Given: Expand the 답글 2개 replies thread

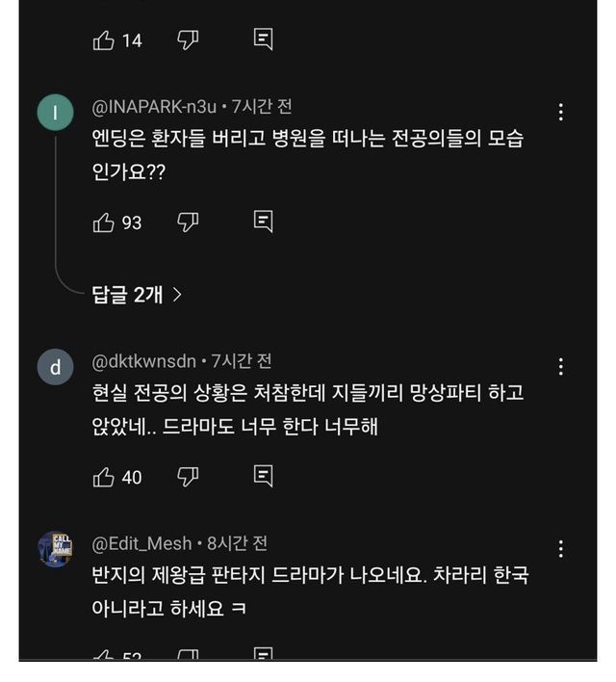Looking at the screenshot, I should pos(137,295).
